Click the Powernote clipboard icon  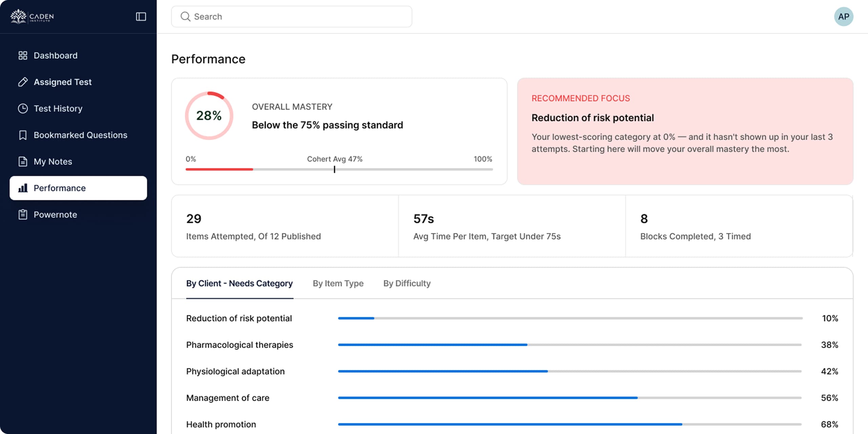23,214
